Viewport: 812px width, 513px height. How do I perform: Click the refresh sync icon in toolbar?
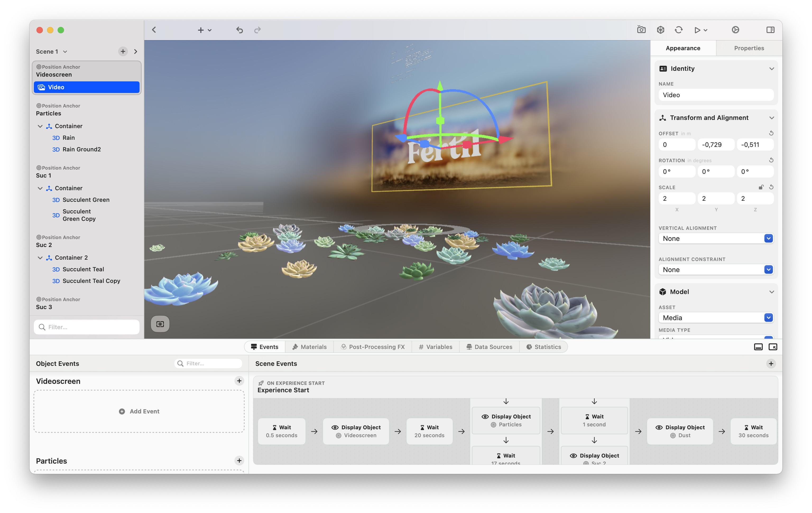(679, 30)
